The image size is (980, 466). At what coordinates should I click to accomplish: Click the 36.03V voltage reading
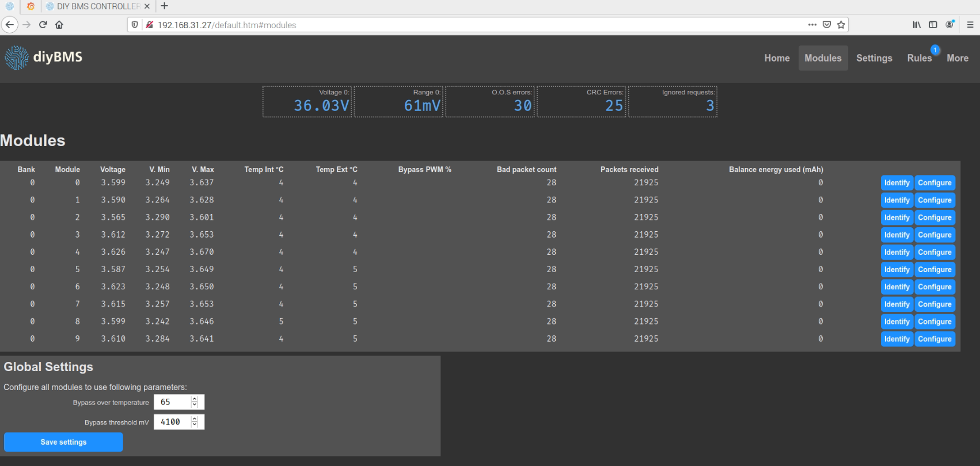(x=321, y=106)
